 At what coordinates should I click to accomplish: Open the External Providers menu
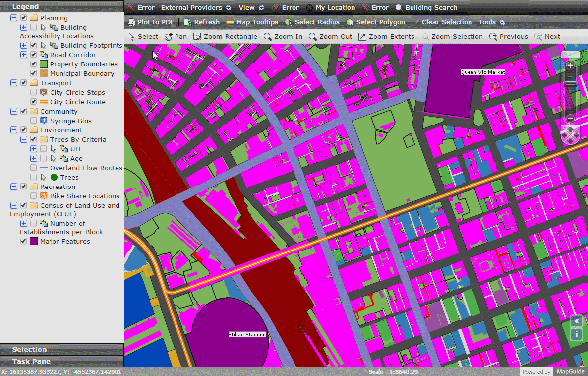193,7
